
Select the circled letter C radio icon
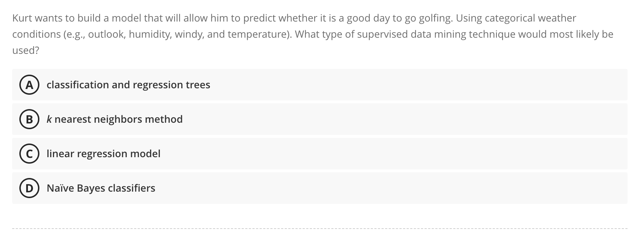[x=29, y=154]
